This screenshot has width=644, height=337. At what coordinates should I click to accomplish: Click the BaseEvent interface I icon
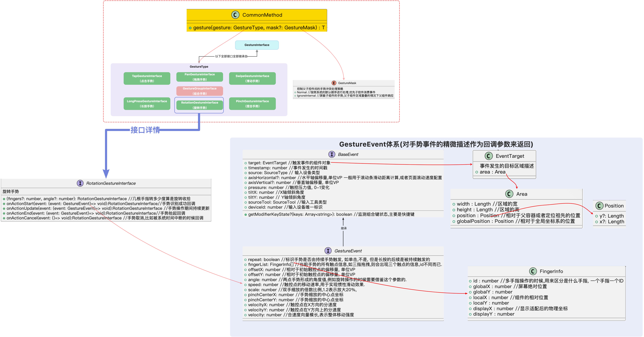point(332,154)
